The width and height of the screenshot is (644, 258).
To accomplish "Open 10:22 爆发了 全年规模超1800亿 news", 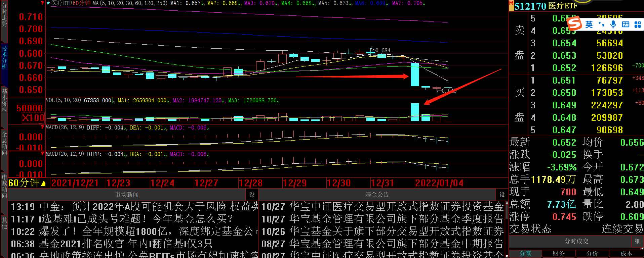I will click(134, 231).
